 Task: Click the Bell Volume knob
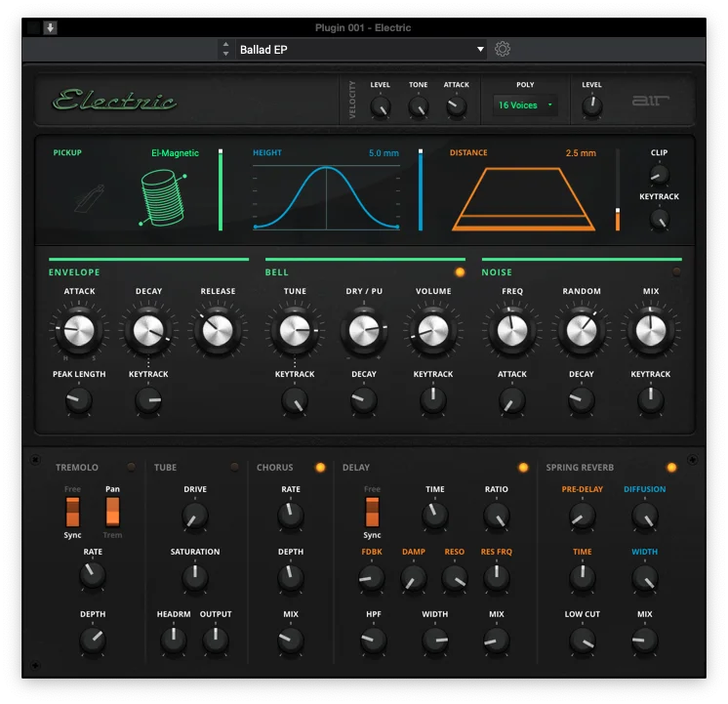click(433, 330)
